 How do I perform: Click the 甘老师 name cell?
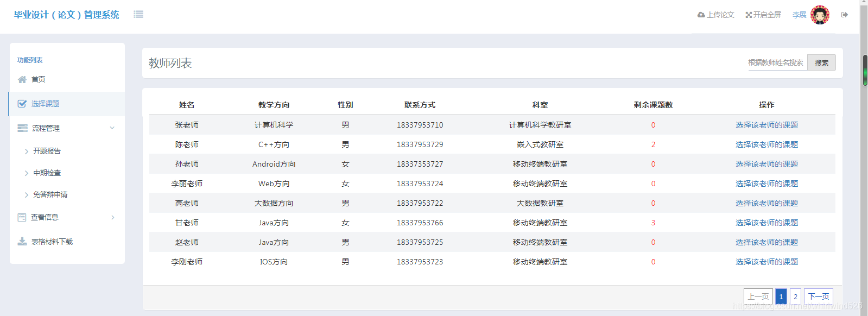187,223
